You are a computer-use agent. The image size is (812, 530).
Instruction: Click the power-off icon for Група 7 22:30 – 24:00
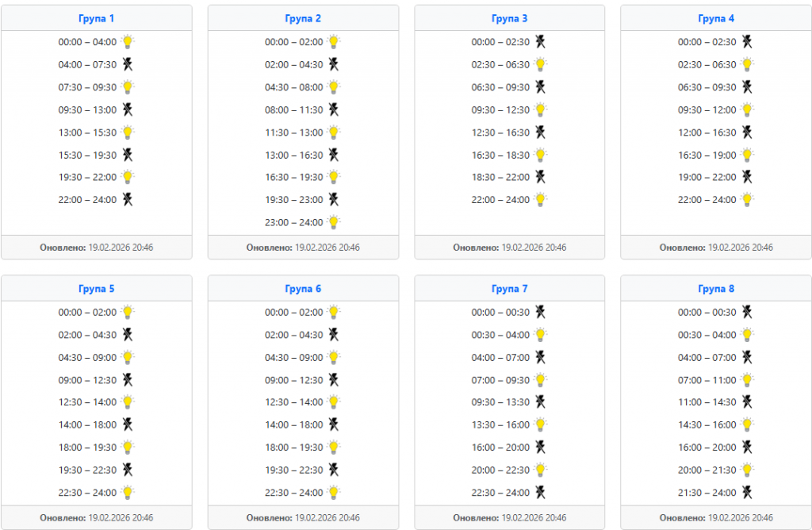point(541,492)
